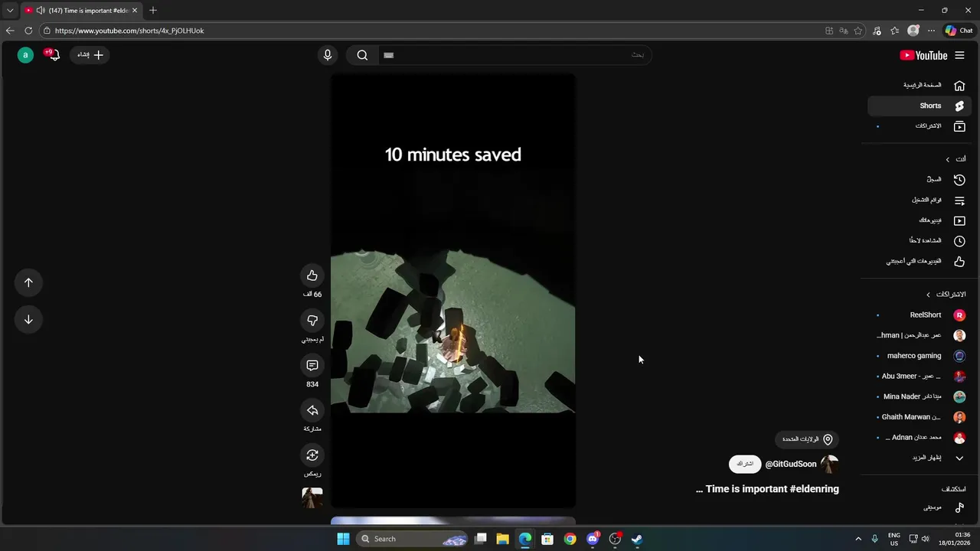Image resolution: width=980 pixels, height=551 pixels.
Task: Open the ReelShort subscription channel
Action: 919,315
